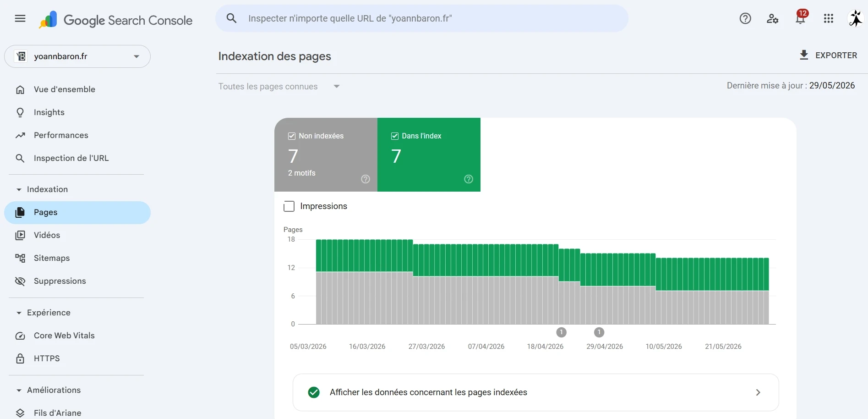Open the yoannbaron.fr property dropdown
The image size is (868, 419).
[77, 56]
